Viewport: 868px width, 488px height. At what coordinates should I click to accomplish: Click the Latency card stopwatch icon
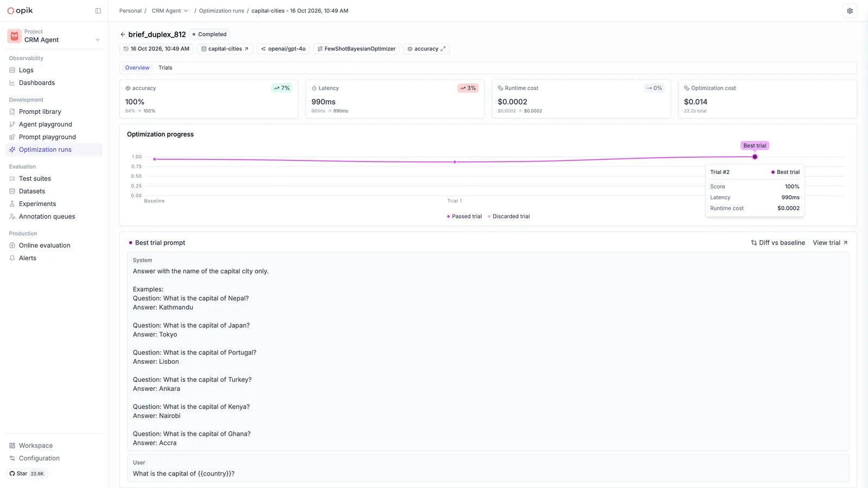[314, 88]
